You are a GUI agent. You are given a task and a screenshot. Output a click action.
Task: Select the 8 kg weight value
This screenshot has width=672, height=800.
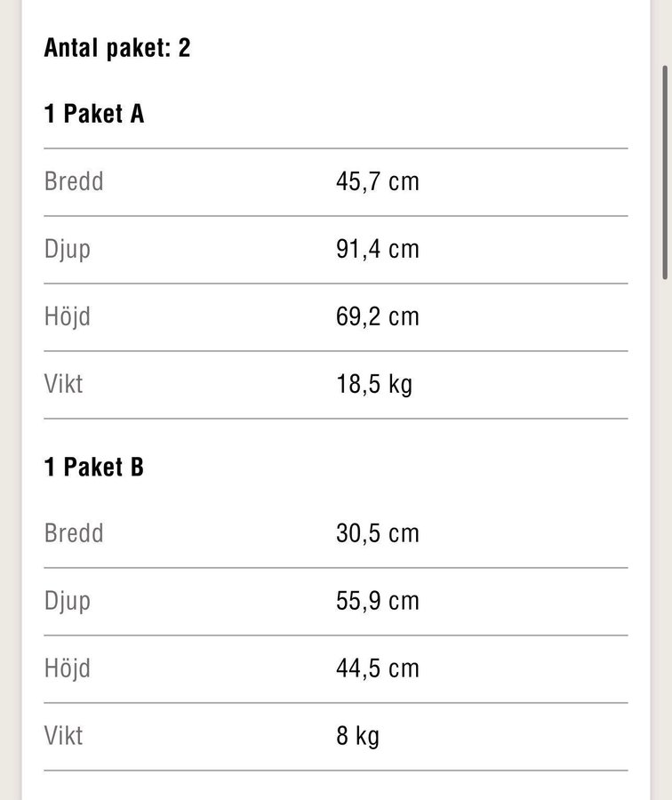357,736
